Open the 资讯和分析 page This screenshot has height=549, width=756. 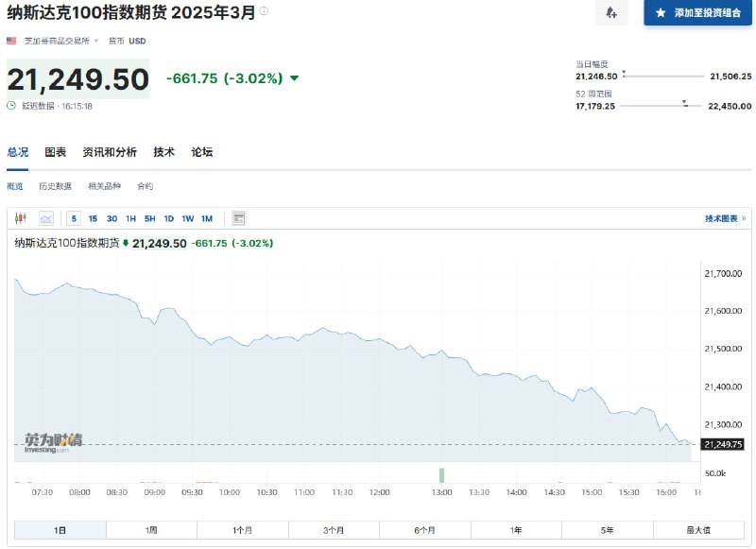[x=110, y=151]
